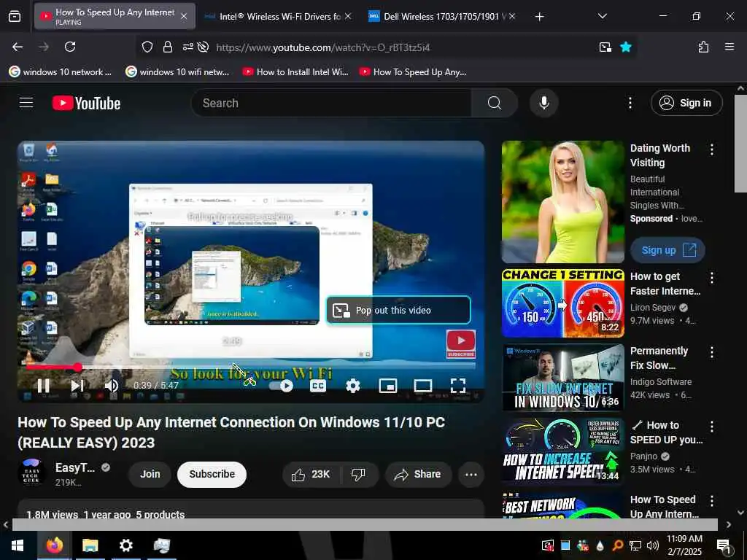Image resolution: width=747 pixels, height=560 pixels.
Task: Open bookmark windows 10 wifi netw
Action: pos(177,72)
